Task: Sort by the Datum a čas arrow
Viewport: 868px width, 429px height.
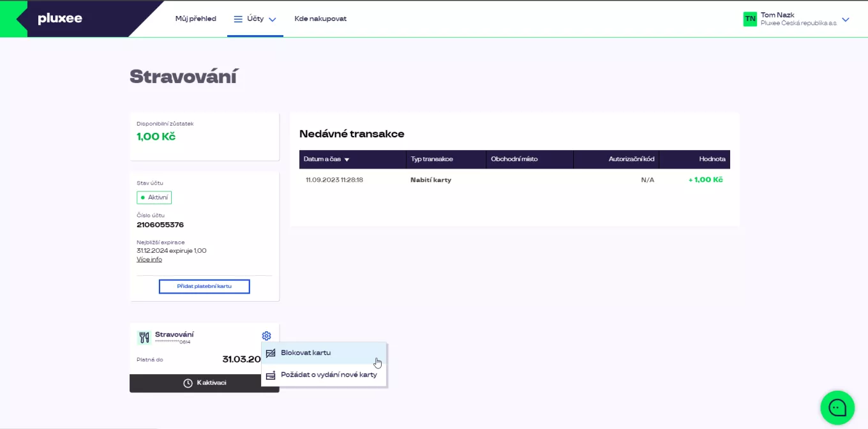Action: point(347,160)
